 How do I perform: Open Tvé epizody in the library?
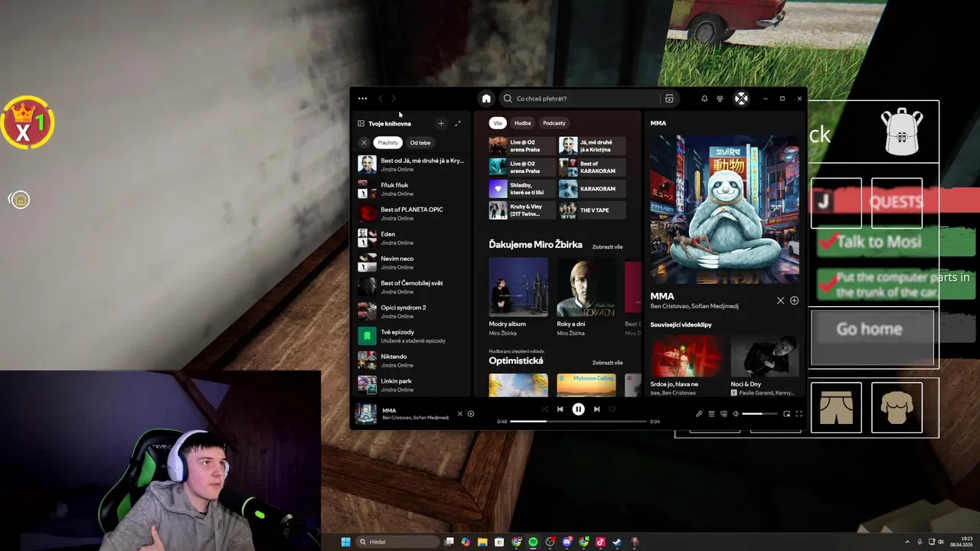pos(412,336)
